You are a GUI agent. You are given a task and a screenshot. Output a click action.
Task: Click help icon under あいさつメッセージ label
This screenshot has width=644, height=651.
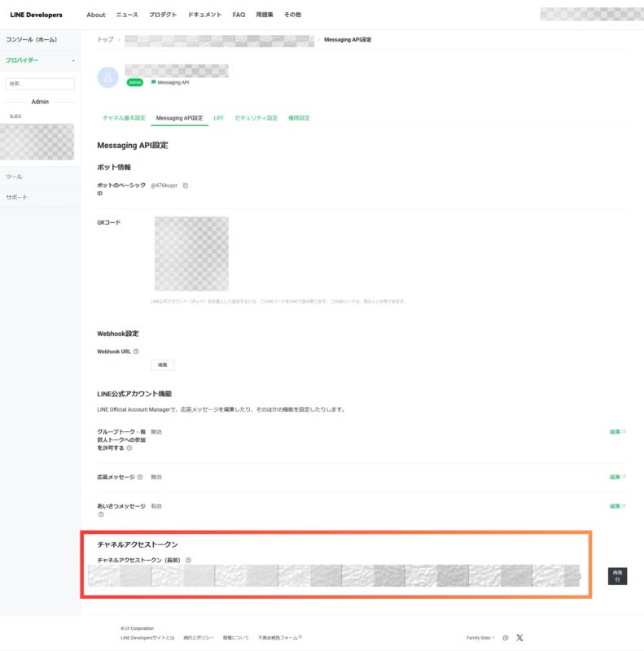(101, 514)
